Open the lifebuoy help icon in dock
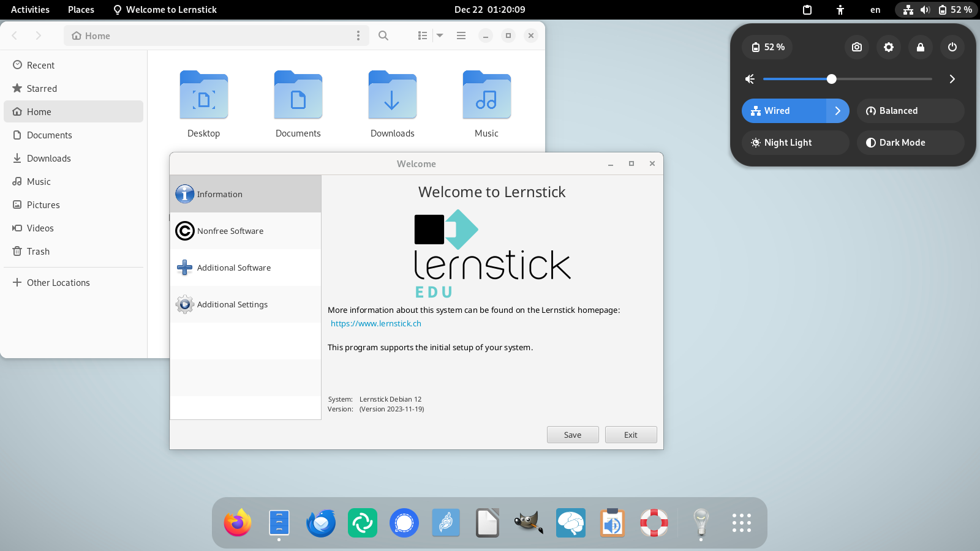Viewport: 980px width, 551px height. tap(654, 523)
